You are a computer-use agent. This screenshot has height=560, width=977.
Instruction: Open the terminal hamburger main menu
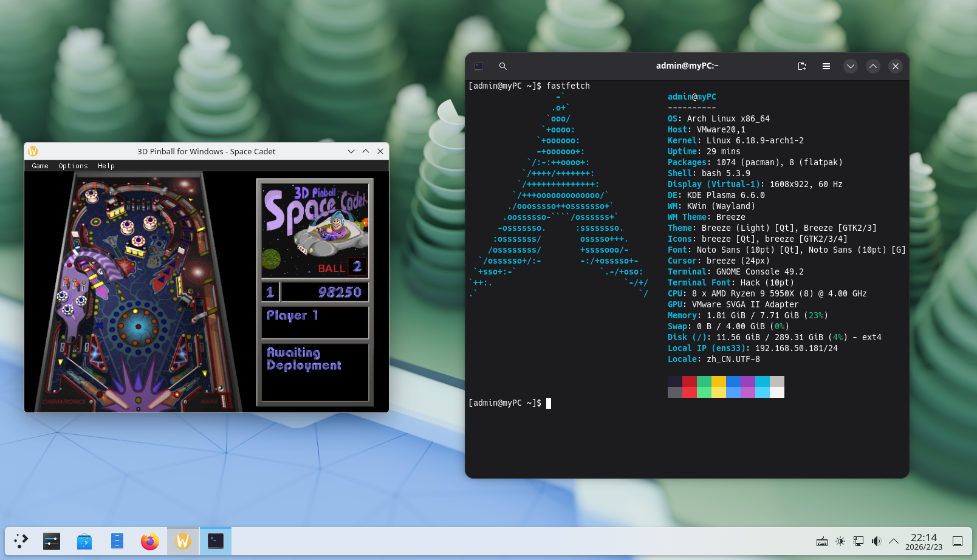point(826,66)
